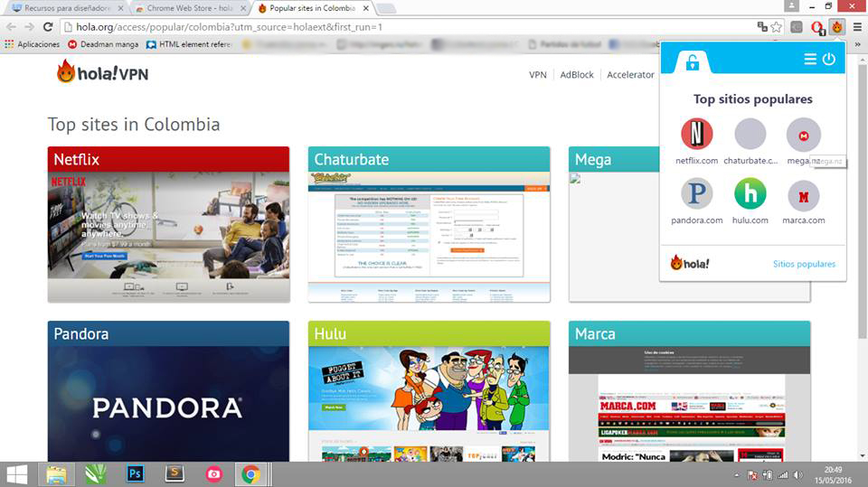The width and height of the screenshot is (868, 487).
Task: Open the VPN navigation link
Action: [x=537, y=75]
